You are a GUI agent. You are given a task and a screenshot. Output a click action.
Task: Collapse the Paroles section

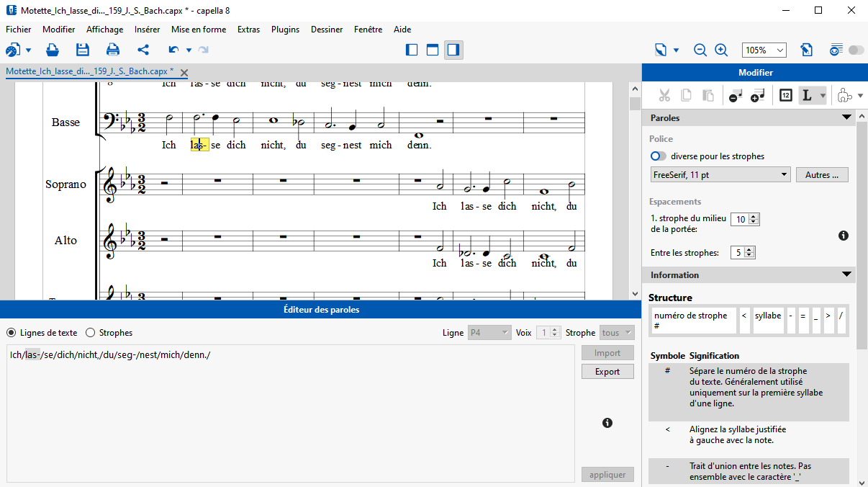[x=846, y=118]
